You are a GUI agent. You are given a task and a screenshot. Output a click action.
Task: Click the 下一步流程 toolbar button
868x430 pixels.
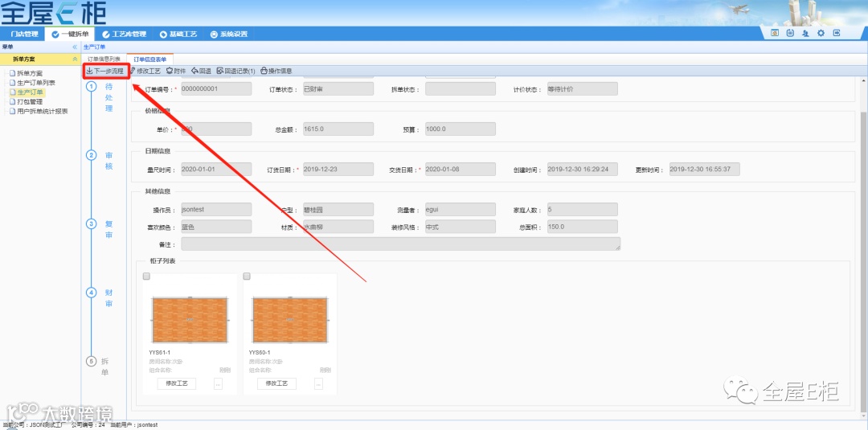click(104, 71)
